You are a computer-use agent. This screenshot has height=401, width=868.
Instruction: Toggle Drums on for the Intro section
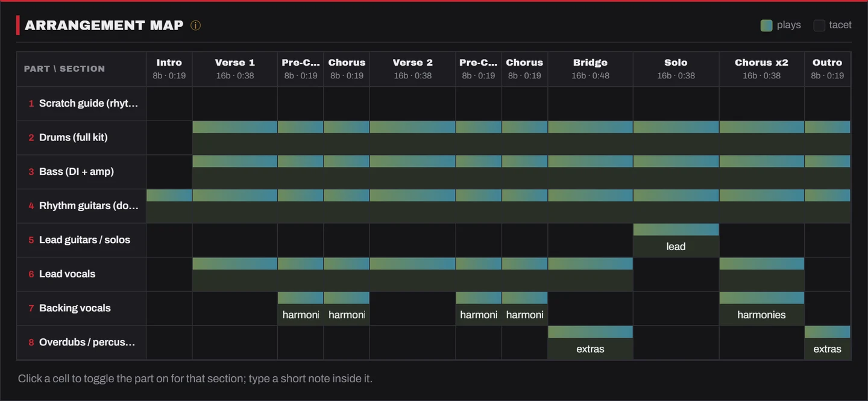[169, 137]
